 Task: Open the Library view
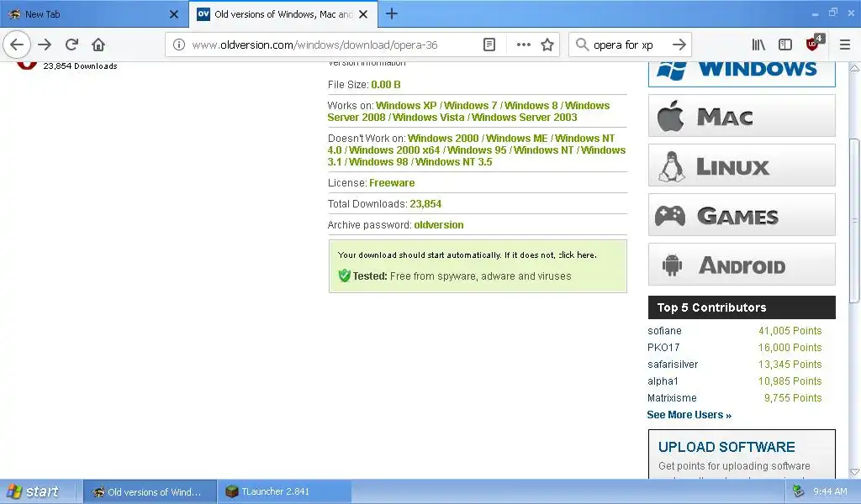click(x=758, y=45)
